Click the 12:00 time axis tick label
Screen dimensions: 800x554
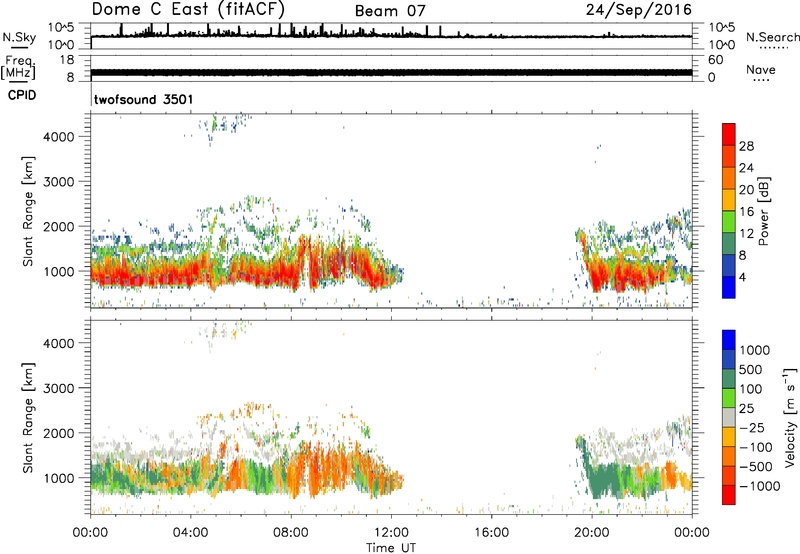tap(391, 533)
